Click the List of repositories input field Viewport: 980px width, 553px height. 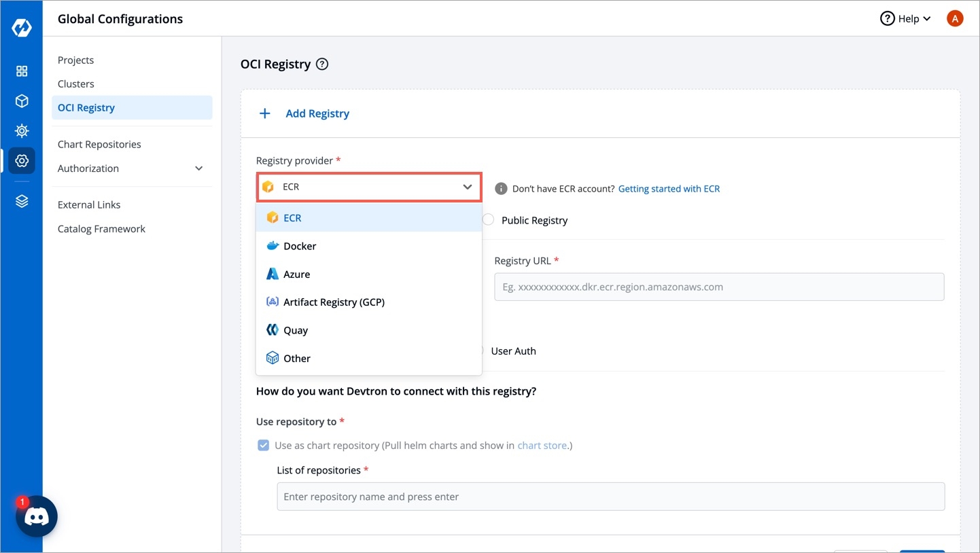(x=610, y=497)
